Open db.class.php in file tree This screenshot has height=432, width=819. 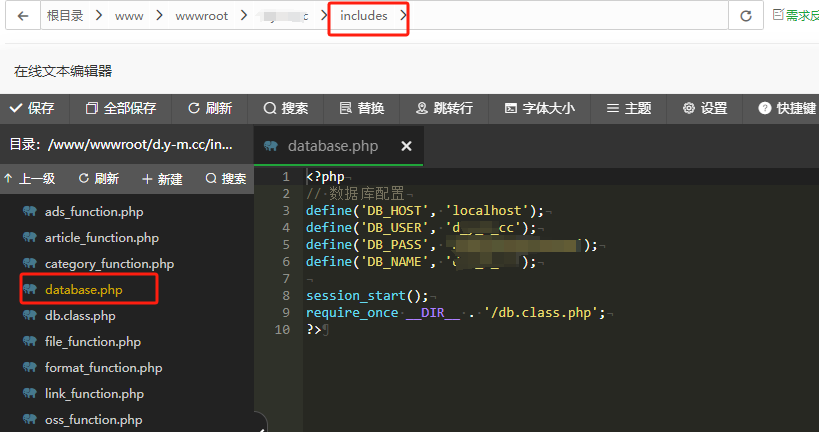click(80, 316)
